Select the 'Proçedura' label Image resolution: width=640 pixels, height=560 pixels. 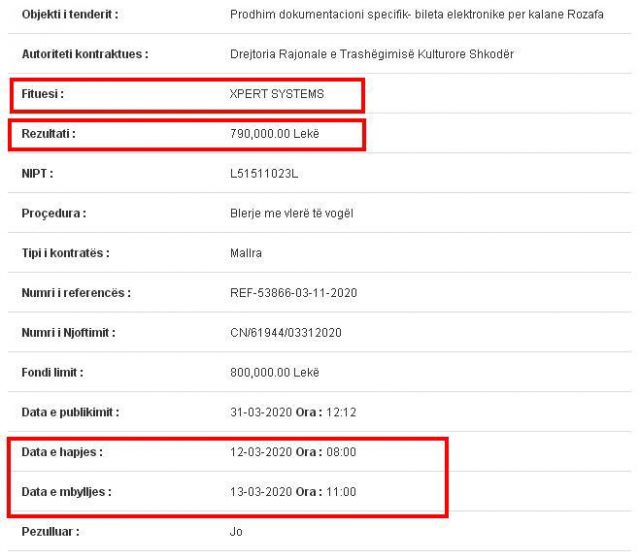click(x=54, y=213)
